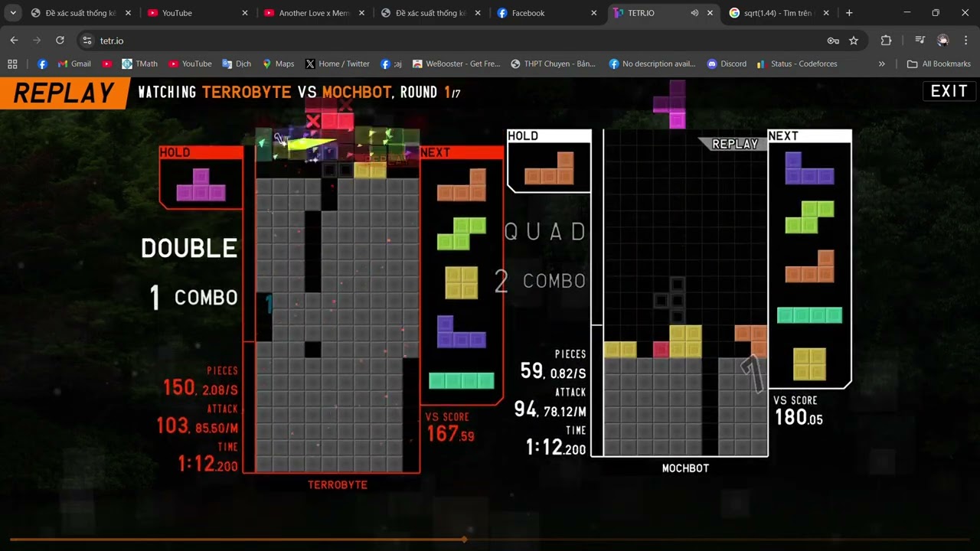Click MOCHBOT's attack value 94
This screenshot has height=551, width=980.
(x=525, y=409)
